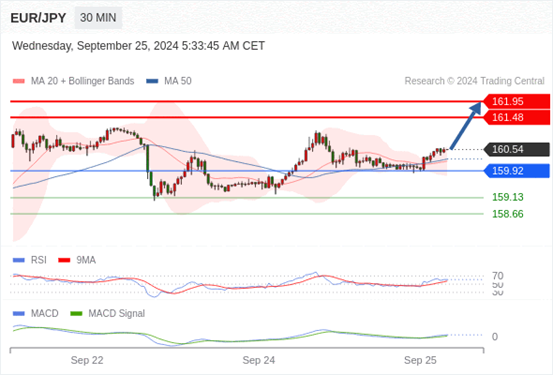The height and width of the screenshot is (375, 553).
Task: Select the 161.48 resistance price tag
Action: point(517,117)
